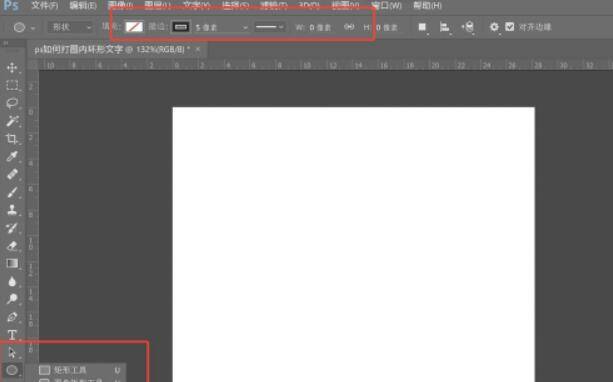Open the File menu
Viewport: 613px width, 382px height.
(44, 5)
